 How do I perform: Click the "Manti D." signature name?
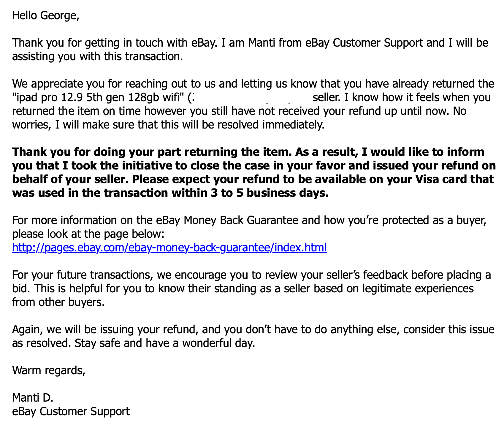(33, 397)
